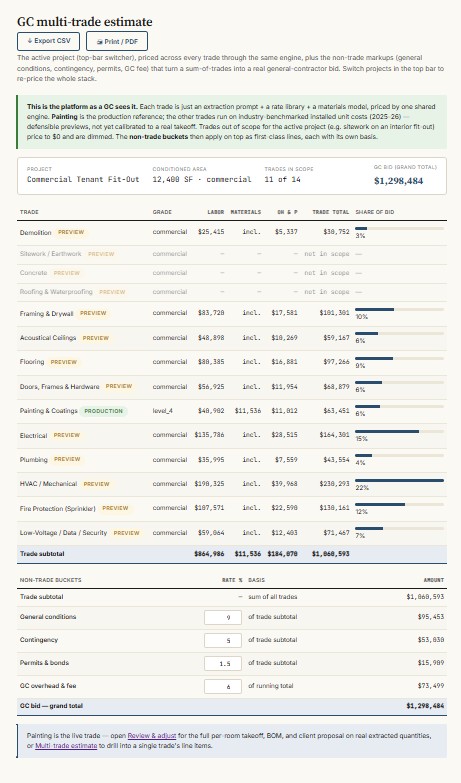This screenshot has width=461, height=783.
Task: Click the GC multi-trade estimate heading
Action: [84, 22]
